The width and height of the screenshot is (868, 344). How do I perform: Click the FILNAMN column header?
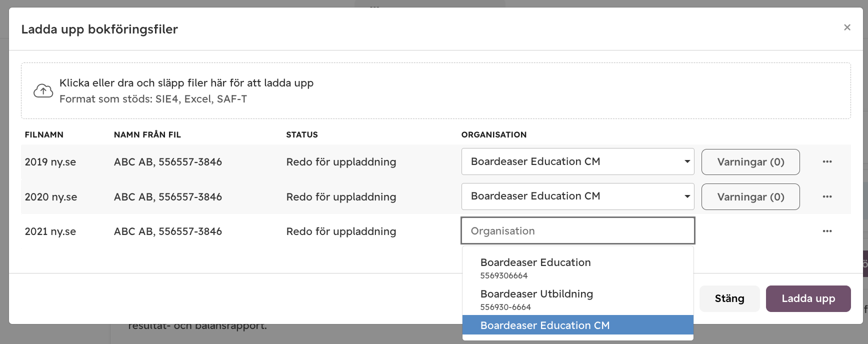[44, 134]
